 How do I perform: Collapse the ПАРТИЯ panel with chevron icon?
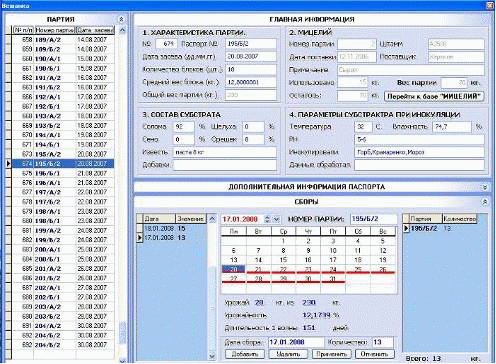[121, 19]
